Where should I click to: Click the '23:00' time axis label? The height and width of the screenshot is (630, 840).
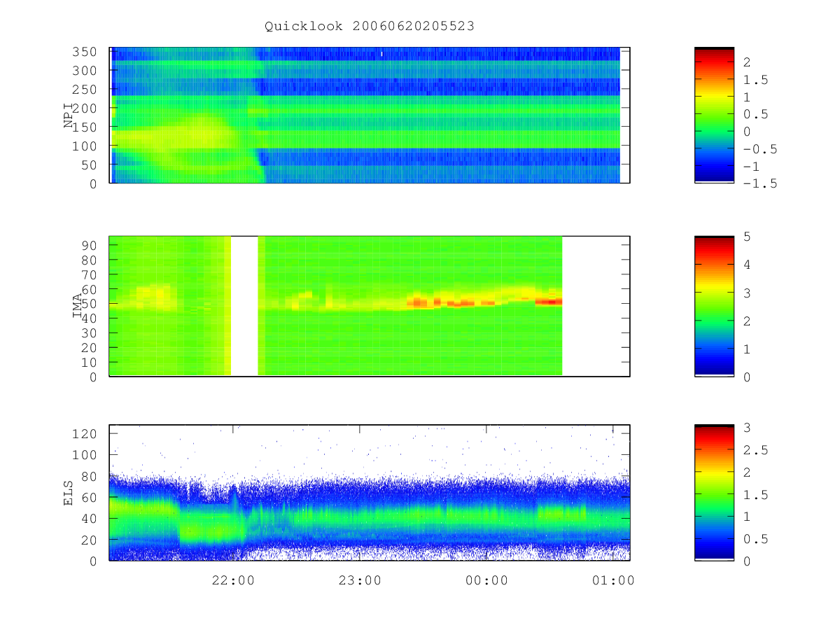[359, 580]
